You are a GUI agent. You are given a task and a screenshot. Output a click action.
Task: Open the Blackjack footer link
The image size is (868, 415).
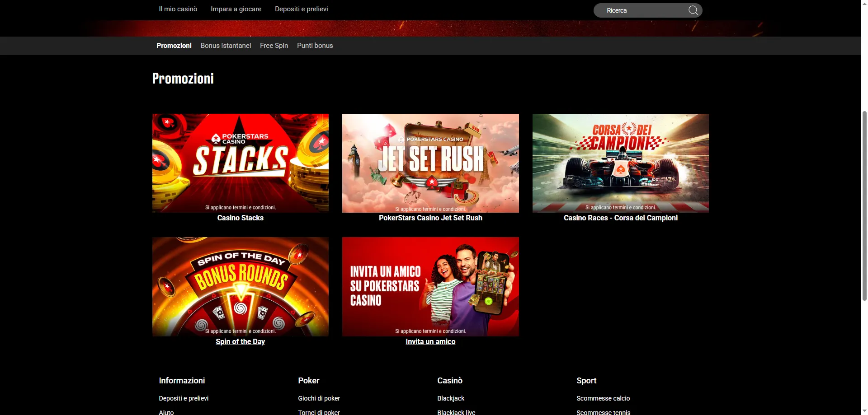451,398
